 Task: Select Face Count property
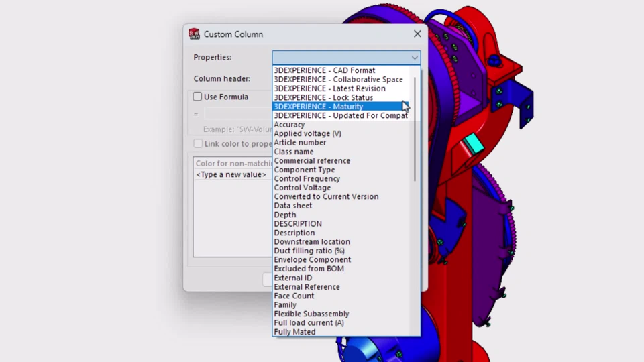click(341, 296)
